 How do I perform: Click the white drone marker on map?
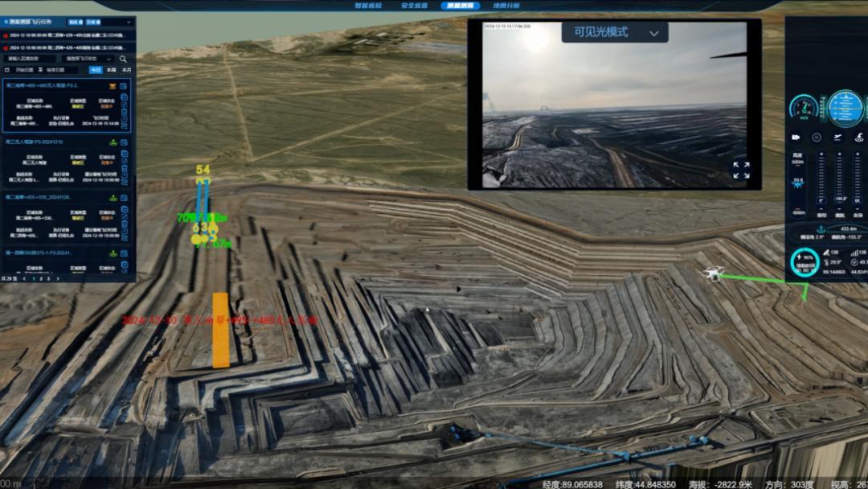[713, 273]
